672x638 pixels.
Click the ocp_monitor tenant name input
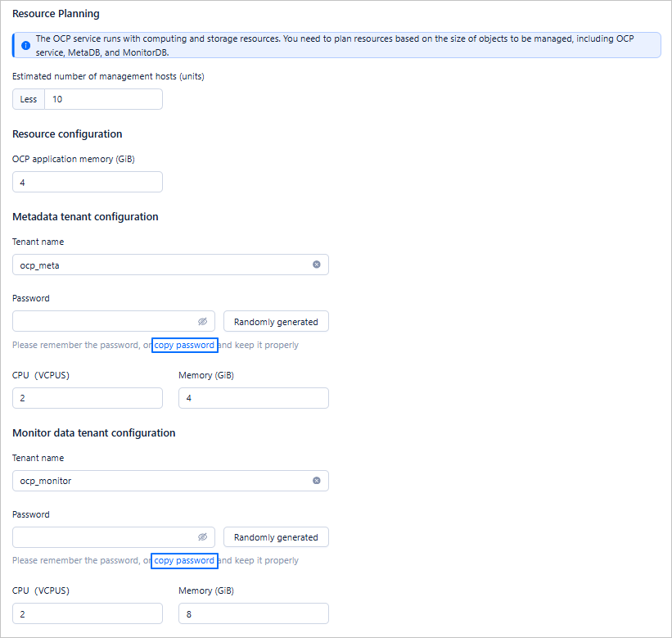coord(160,481)
